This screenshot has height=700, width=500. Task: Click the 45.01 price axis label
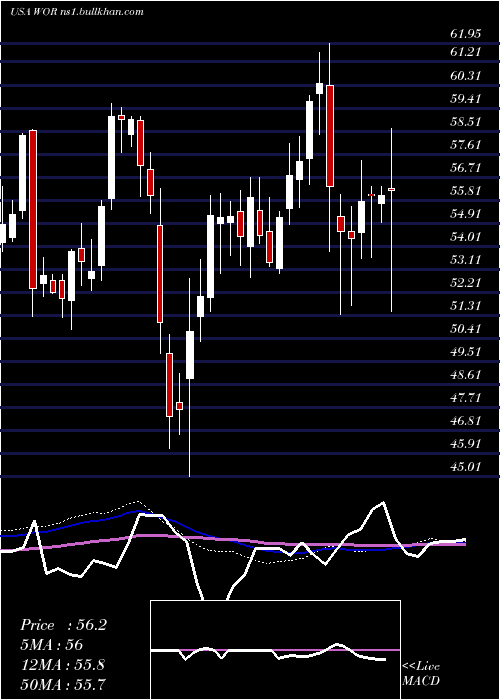click(x=466, y=467)
